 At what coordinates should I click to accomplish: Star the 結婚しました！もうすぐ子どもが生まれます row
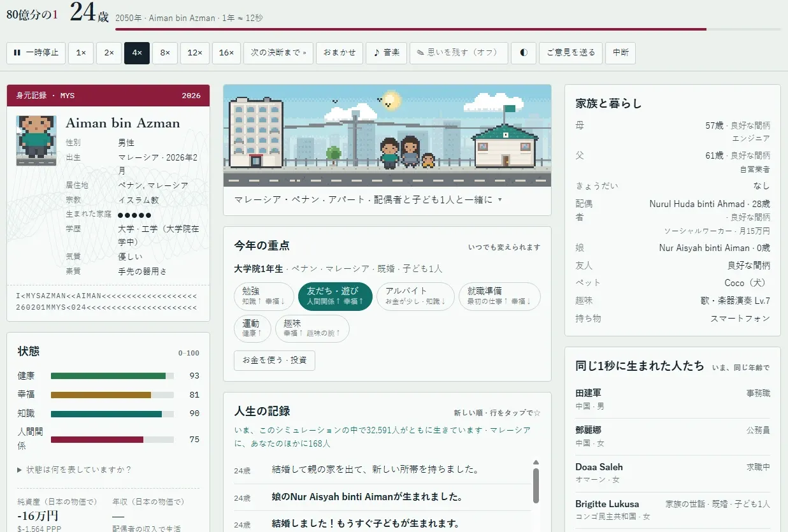click(382, 524)
